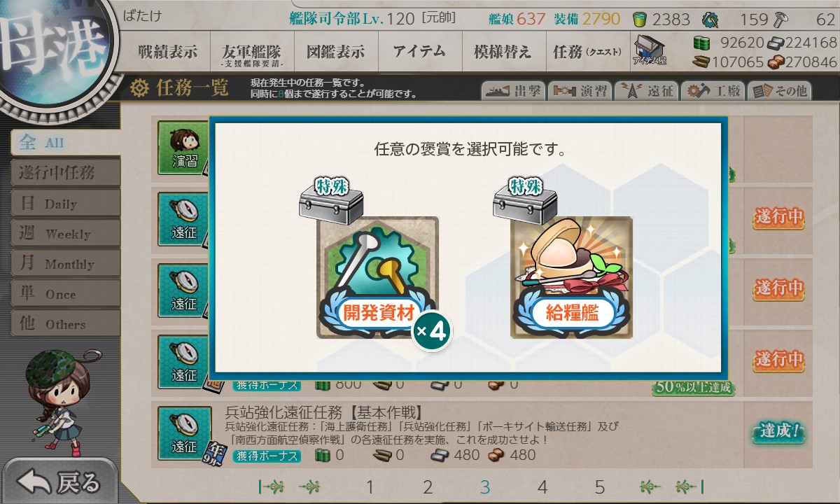The image size is (840, 504).
Task: Open the 友軍艦隊 menu item
Action: point(251,51)
